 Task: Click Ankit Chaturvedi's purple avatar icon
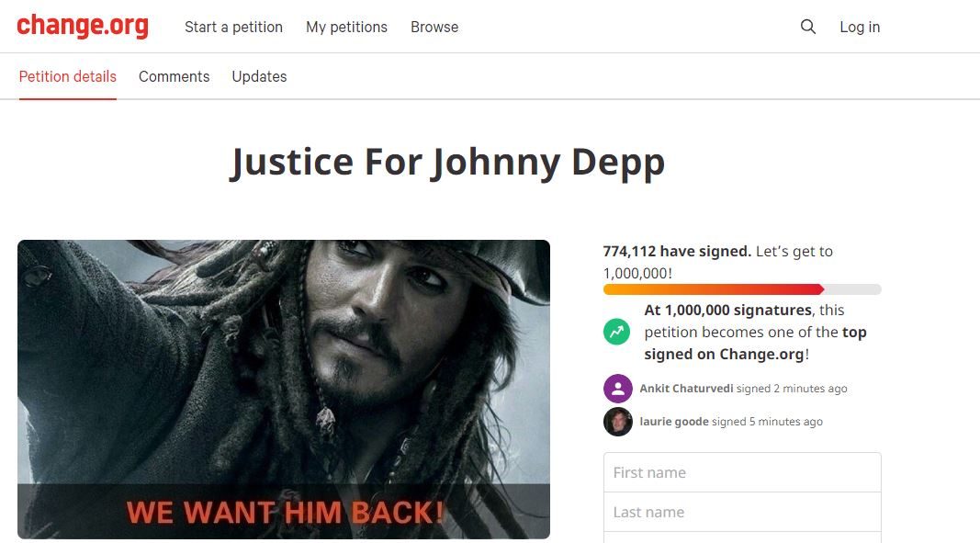tap(617, 389)
